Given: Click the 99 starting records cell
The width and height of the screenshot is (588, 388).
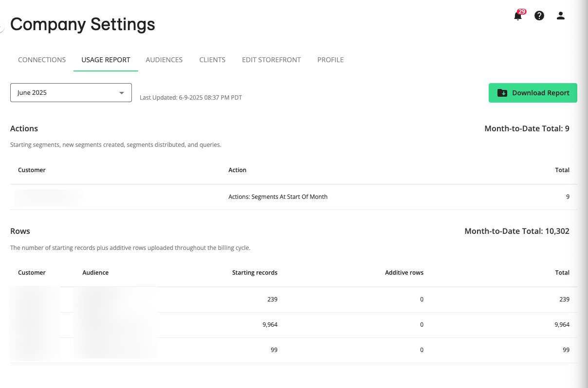Looking at the screenshot, I should [274, 350].
